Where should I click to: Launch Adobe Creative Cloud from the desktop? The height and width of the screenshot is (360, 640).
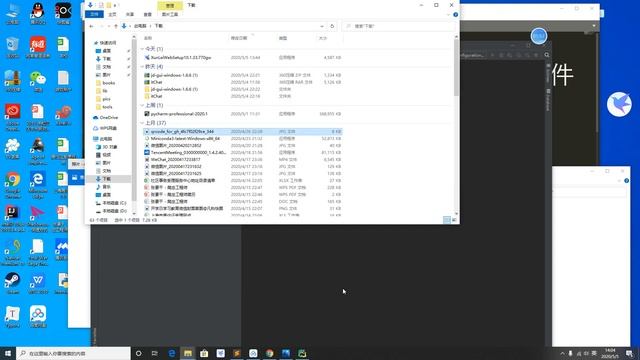12,117
